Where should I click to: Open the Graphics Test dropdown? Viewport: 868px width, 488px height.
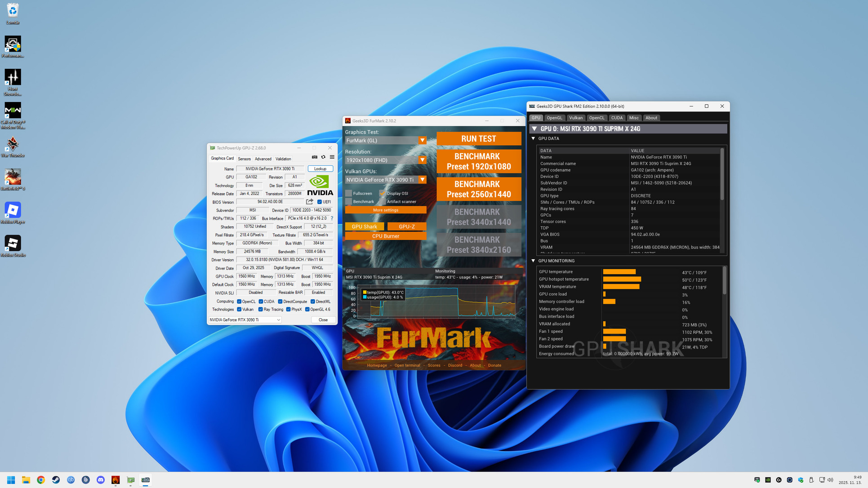[x=422, y=141]
